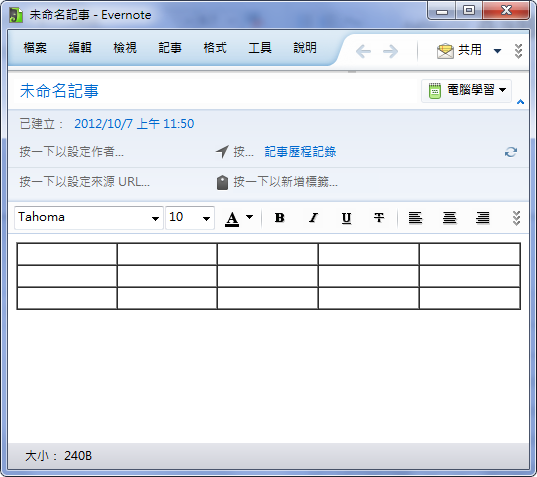This screenshot has height=477, width=537.
Task: Click 按一下以設定來源 URL field
Action: click(85, 182)
